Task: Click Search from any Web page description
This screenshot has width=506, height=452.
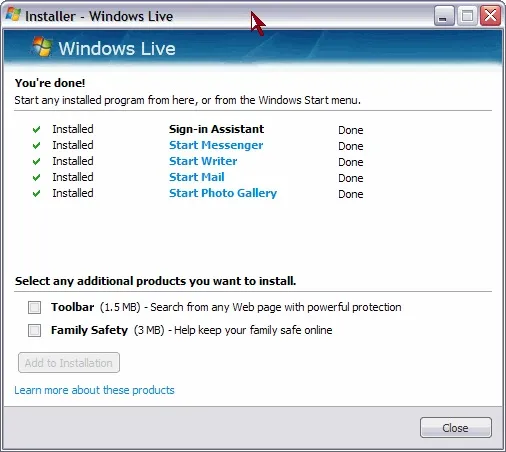Action: point(276,307)
